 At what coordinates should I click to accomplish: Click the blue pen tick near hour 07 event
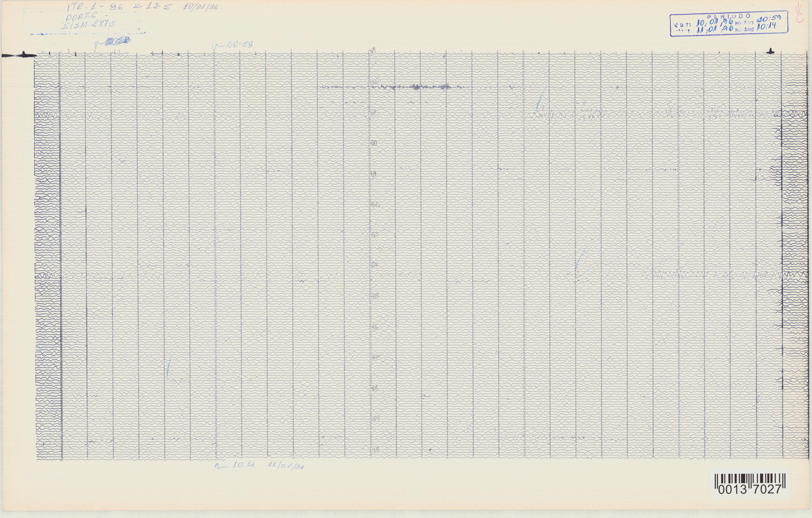click(169, 366)
